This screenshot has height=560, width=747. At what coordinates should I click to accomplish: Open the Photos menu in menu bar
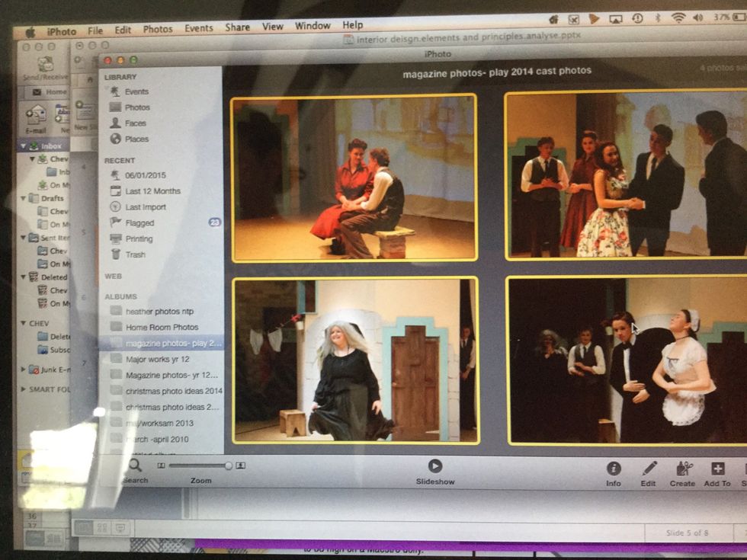click(158, 29)
